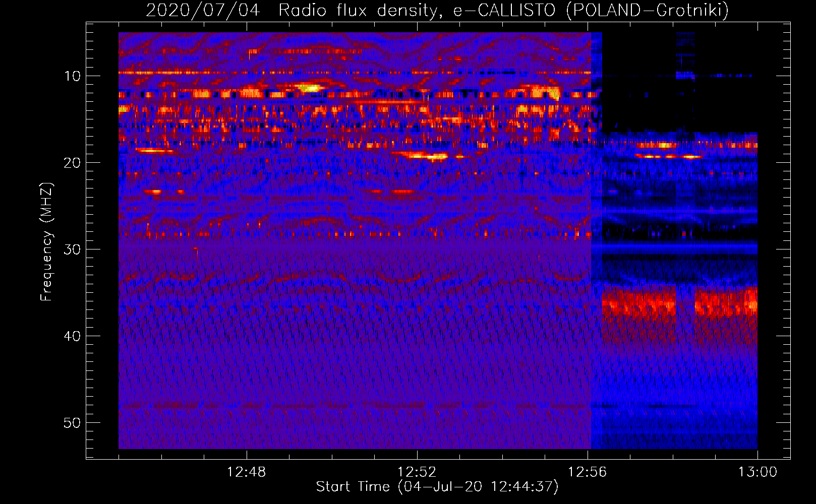Image resolution: width=816 pixels, height=504 pixels.
Task: Click the "Frequency (MHZ)" axis label
Action: [46, 242]
